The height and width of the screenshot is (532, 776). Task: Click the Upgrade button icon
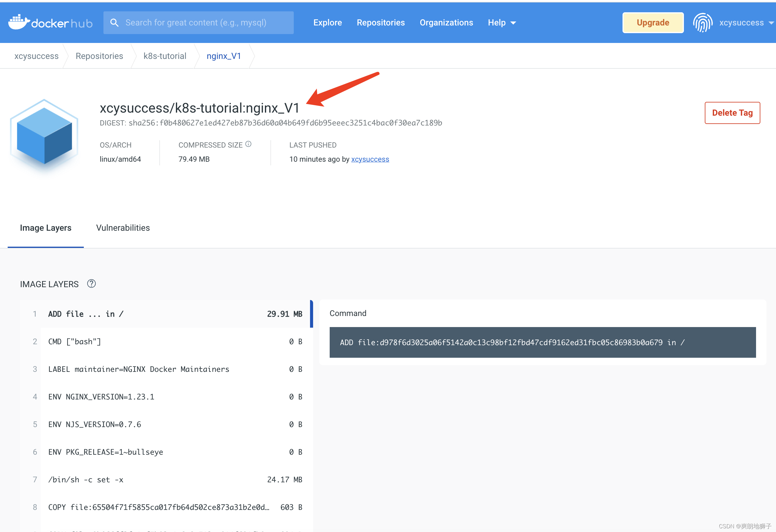653,23
